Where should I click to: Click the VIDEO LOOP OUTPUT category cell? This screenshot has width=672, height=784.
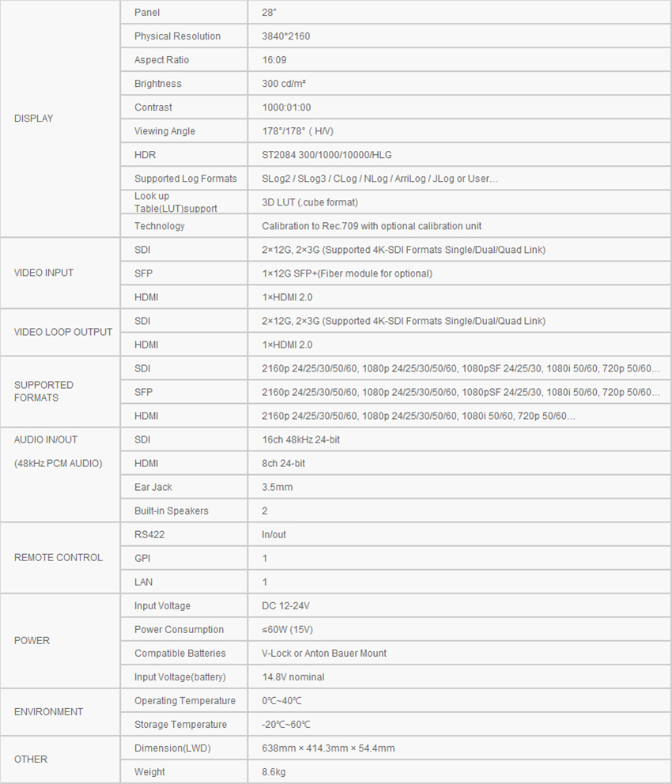click(x=60, y=332)
